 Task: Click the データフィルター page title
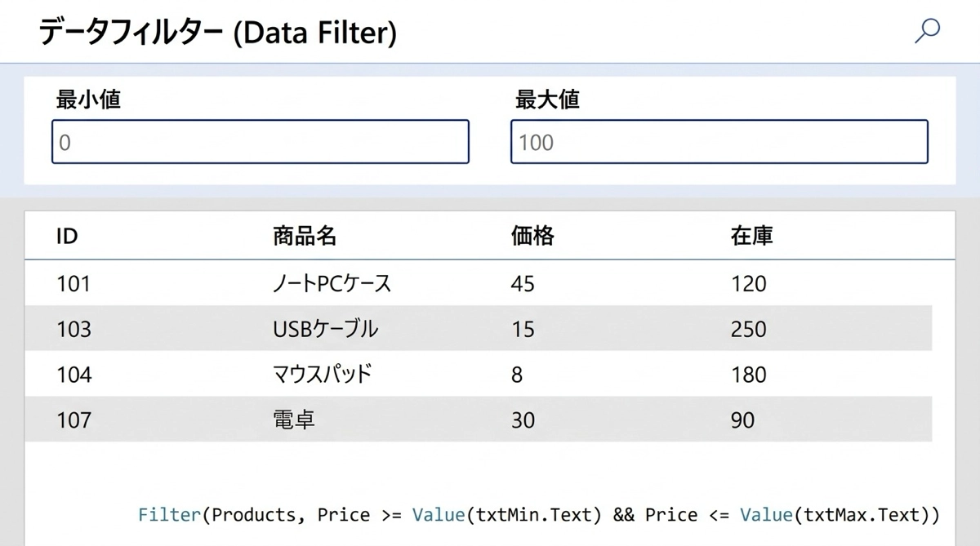coord(217,32)
